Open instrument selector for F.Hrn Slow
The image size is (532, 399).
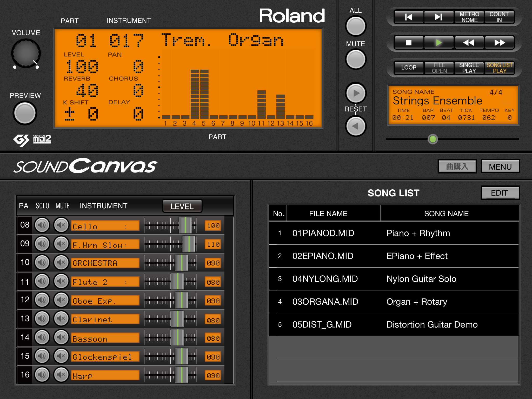[105, 244]
